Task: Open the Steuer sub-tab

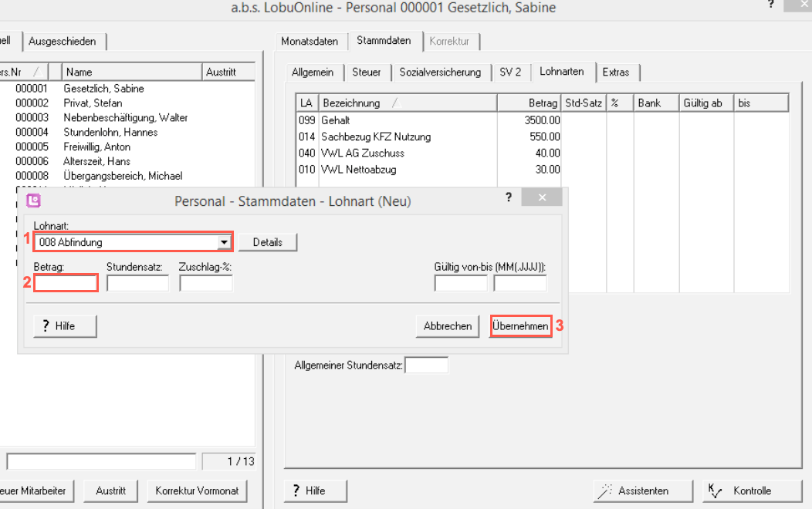Action: (x=367, y=72)
